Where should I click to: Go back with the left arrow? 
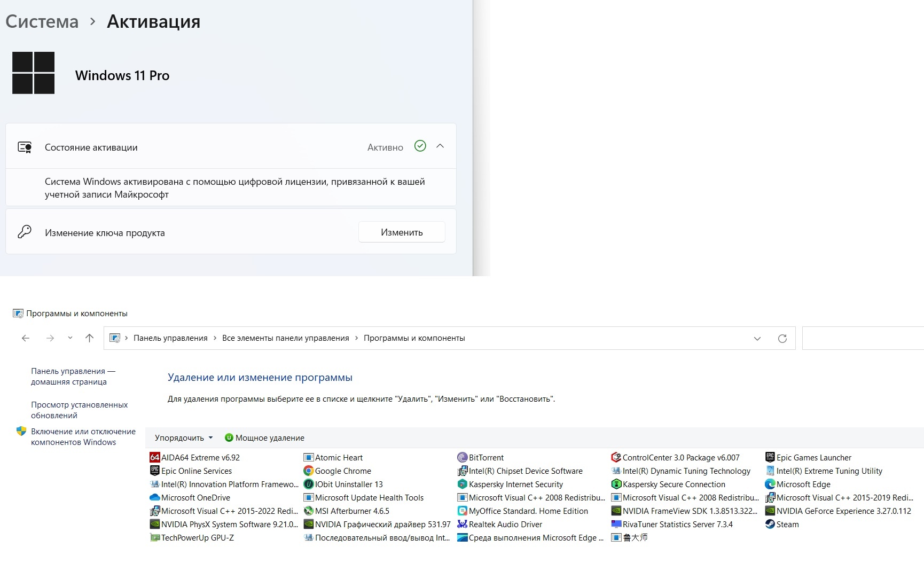pos(26,338)
